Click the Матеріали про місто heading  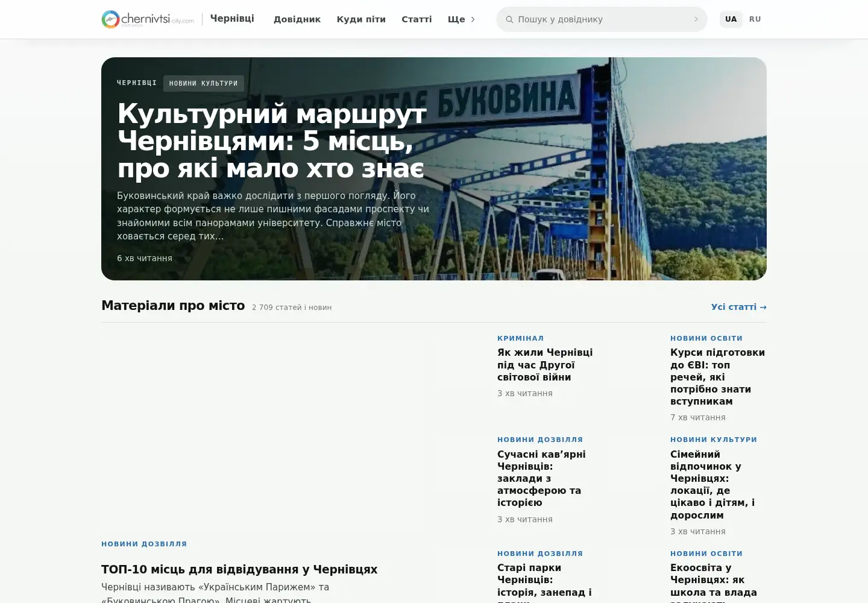click(x=173, y=306)
